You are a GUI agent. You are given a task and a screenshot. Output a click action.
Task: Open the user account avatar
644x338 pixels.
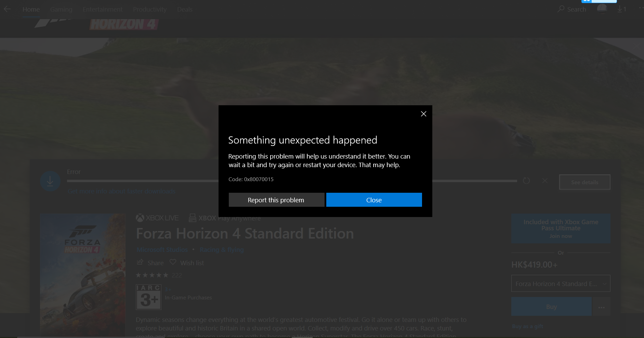[602, 9]
